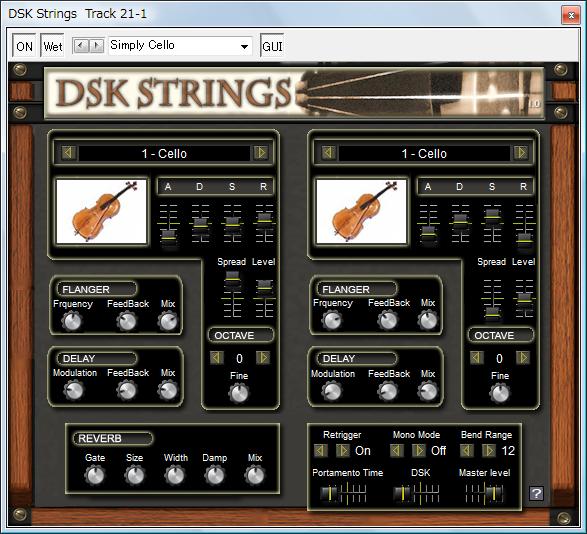587x534 pixels.
Task: Click Reverb Size knob
Action: tap(134, 476)
